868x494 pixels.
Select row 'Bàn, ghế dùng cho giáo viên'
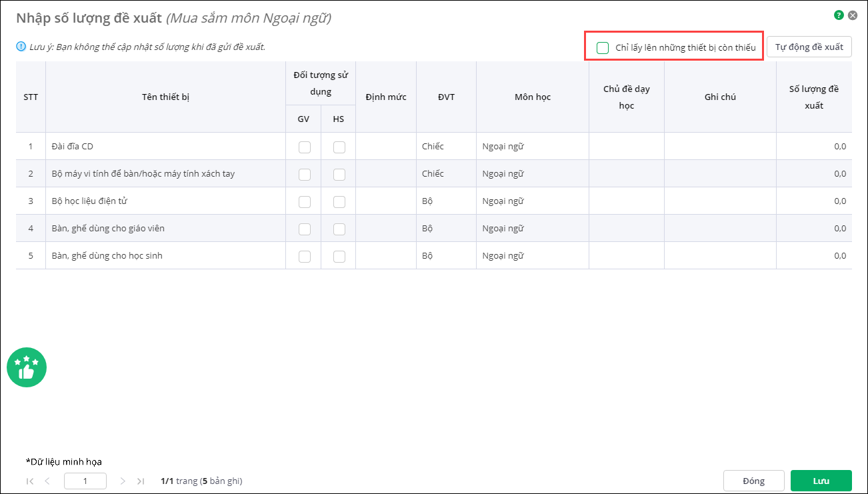pyautogui.click(x=108, y=229)
